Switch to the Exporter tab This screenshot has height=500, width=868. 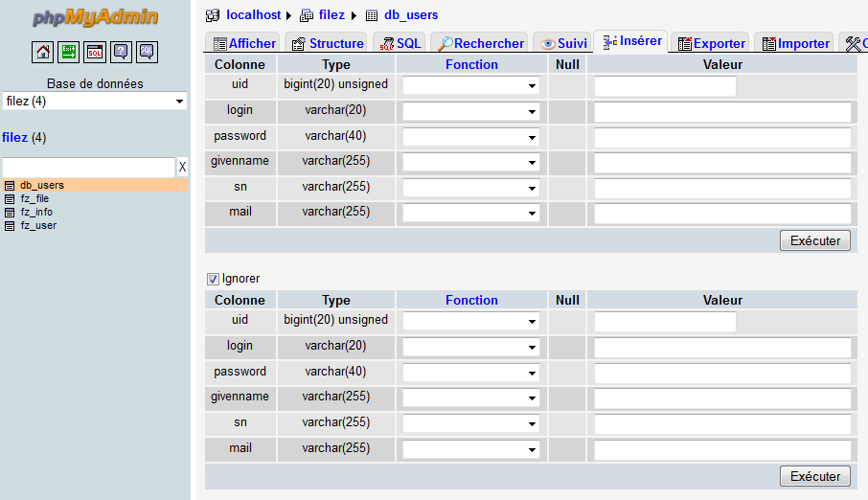click(x=711, y=43)
